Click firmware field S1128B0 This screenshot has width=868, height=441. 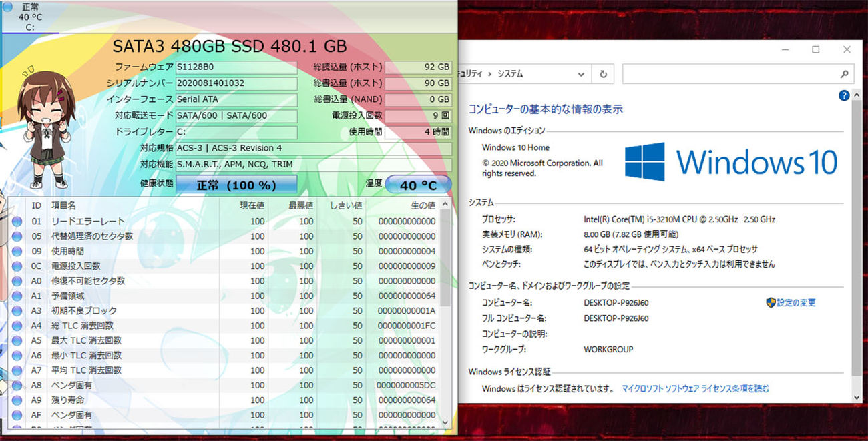click(236, 67)
